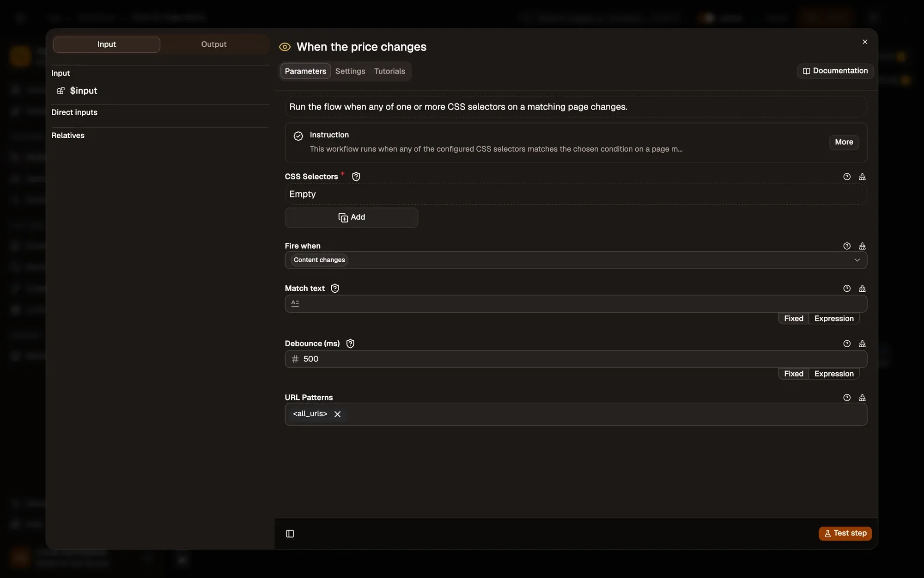Open the Tutorials tab

389,71
